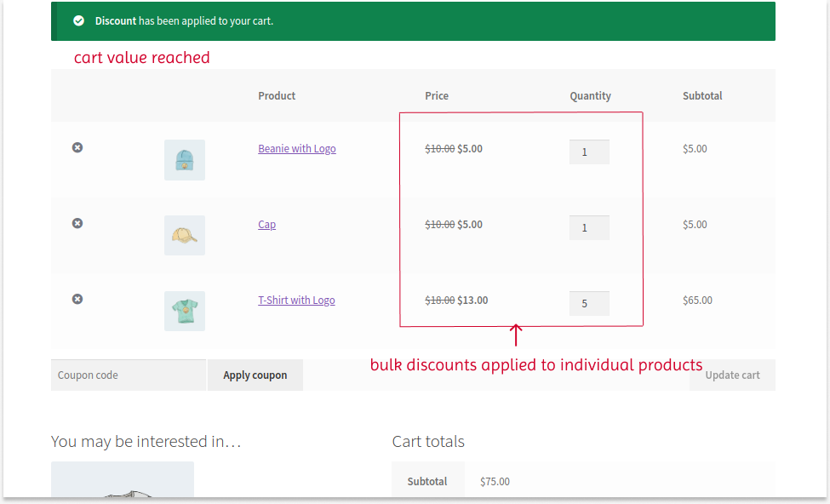Remove T-Shirt with Logo from cart
This screenshot has height=504, width=830.
(77, 299)
